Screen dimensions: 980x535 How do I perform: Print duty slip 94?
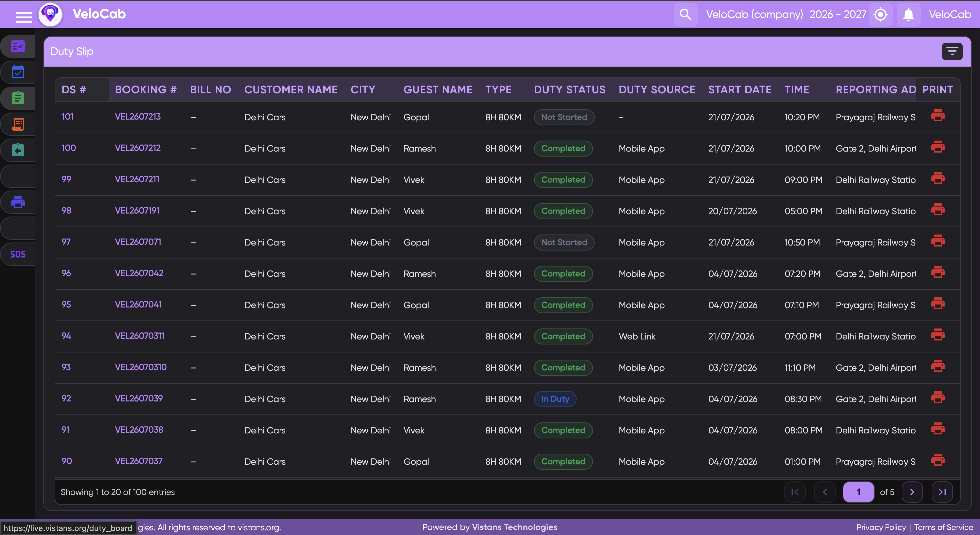[x=937, y=334]
